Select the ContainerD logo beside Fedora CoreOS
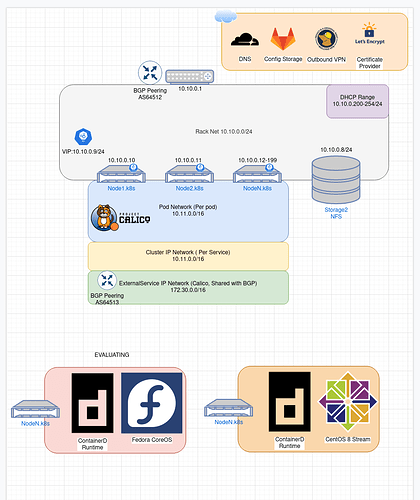 point(92,403)
